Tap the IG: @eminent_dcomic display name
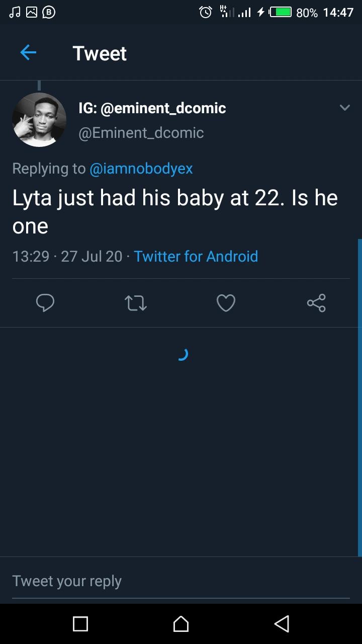Screen dimensions: 362x644 pyautogui.click(x=152, y=108)
